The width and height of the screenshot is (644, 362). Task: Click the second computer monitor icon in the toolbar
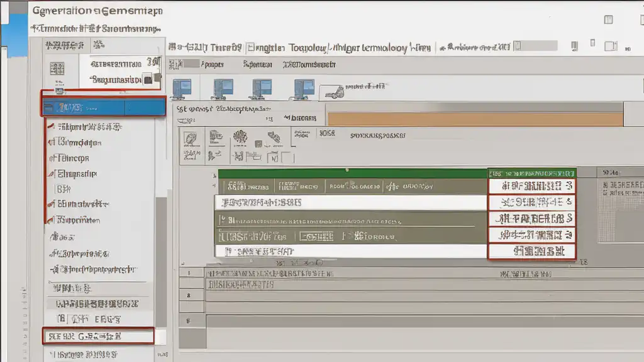point(223,89)
